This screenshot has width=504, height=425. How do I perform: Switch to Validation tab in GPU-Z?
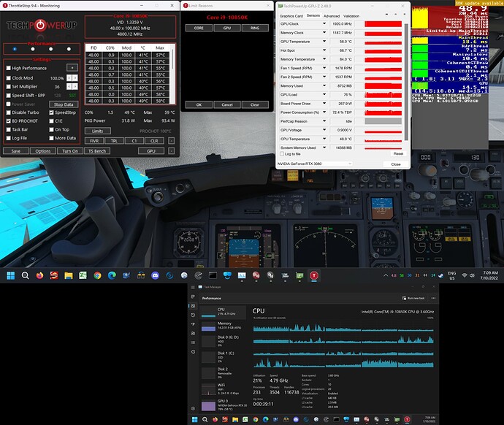pyautogui.click(x=351, y=16)
